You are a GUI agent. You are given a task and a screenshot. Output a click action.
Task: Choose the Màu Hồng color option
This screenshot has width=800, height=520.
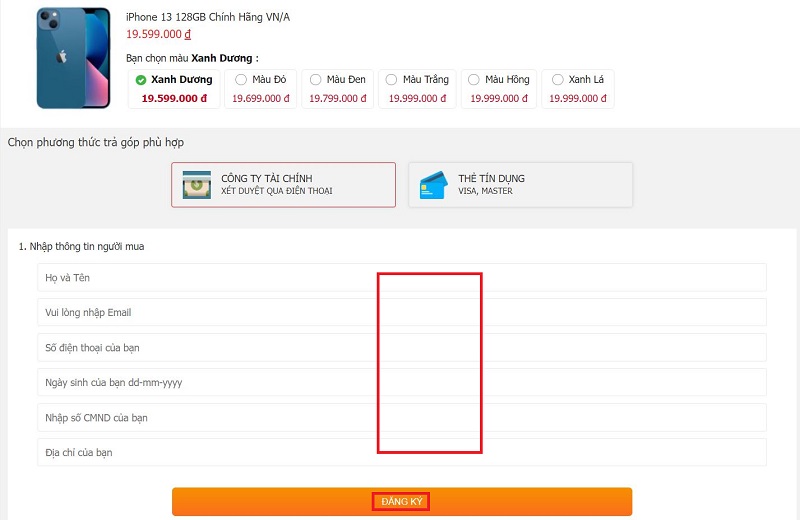click(499, 89)
